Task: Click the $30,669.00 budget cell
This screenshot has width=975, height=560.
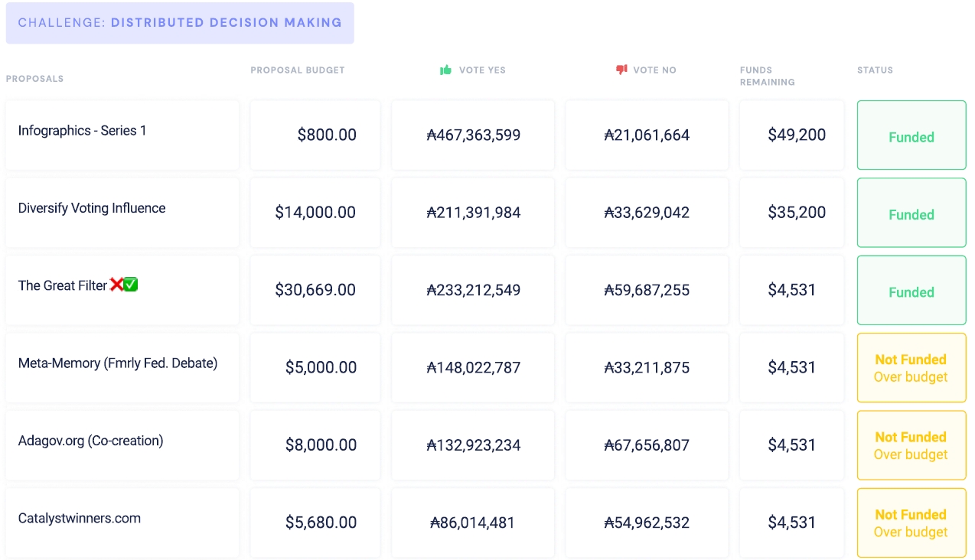Action: tap(315, 291)
